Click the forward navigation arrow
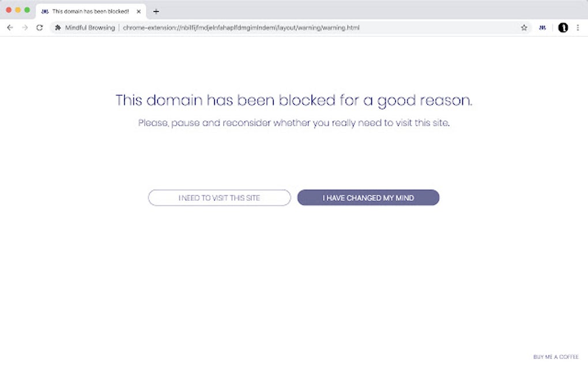Image resolution: width=588 pixels, height=368 pixels. (x=25, y=28)
